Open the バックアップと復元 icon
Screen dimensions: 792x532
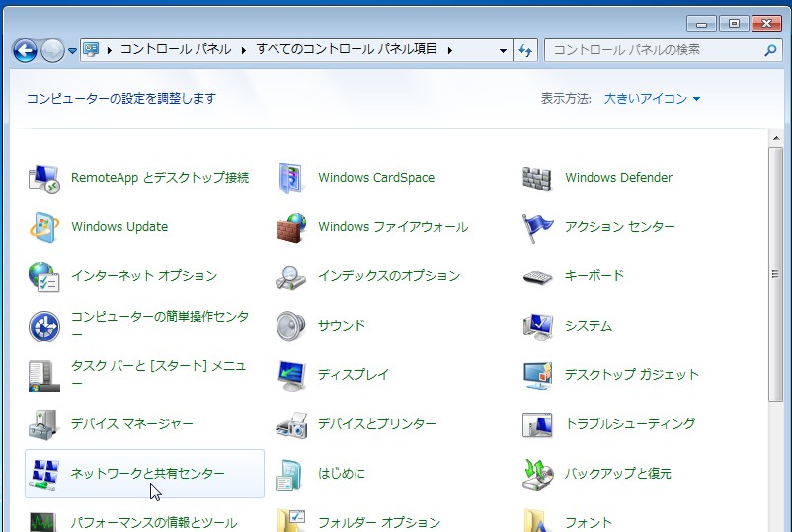[537, 475]
